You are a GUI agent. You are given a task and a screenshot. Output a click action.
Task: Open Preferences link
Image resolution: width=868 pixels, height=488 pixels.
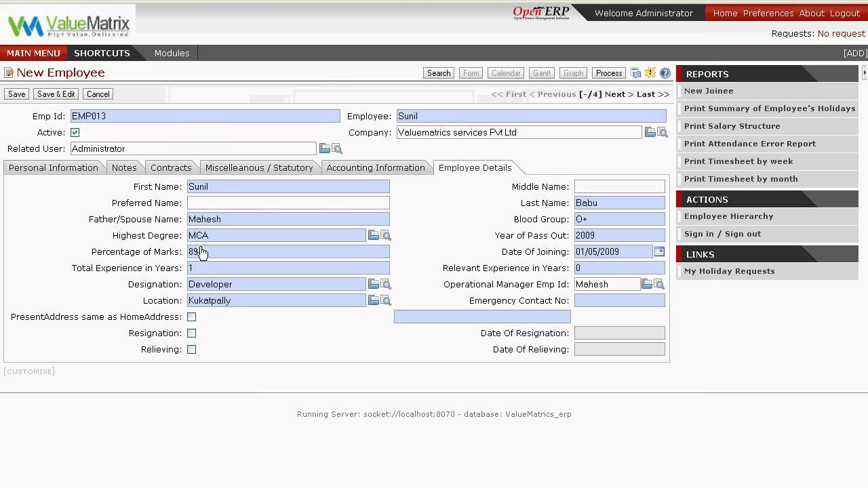(768, 13)
